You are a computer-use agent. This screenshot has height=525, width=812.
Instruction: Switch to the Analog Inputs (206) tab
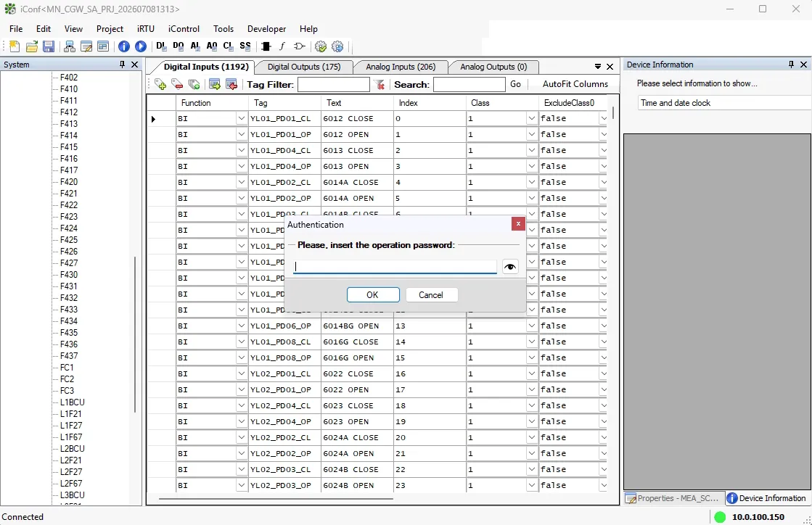tap(401, 67)
